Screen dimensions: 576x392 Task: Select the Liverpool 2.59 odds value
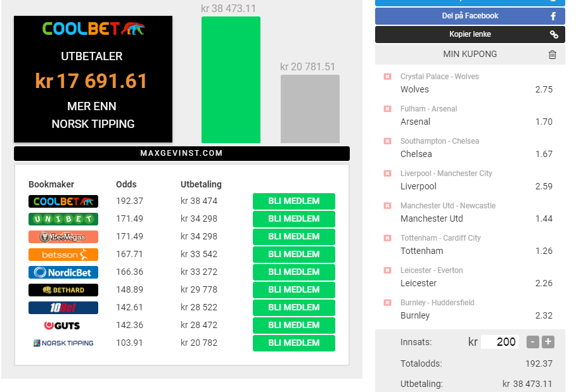(544, 186)
